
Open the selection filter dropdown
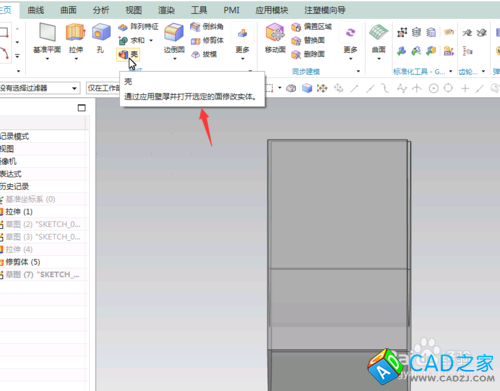pyautogui.click(x=40, y=88)
